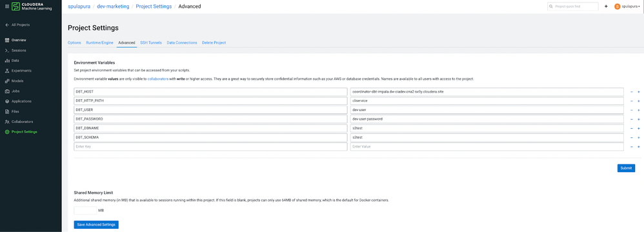Image resolution: width=644 pixels, height=232 pixels.
Task: Click plus icon on the empty Enter Key row
Action: 639,146
